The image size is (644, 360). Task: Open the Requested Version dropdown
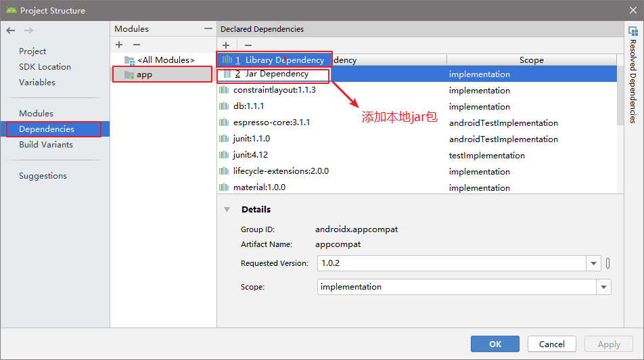593,263
